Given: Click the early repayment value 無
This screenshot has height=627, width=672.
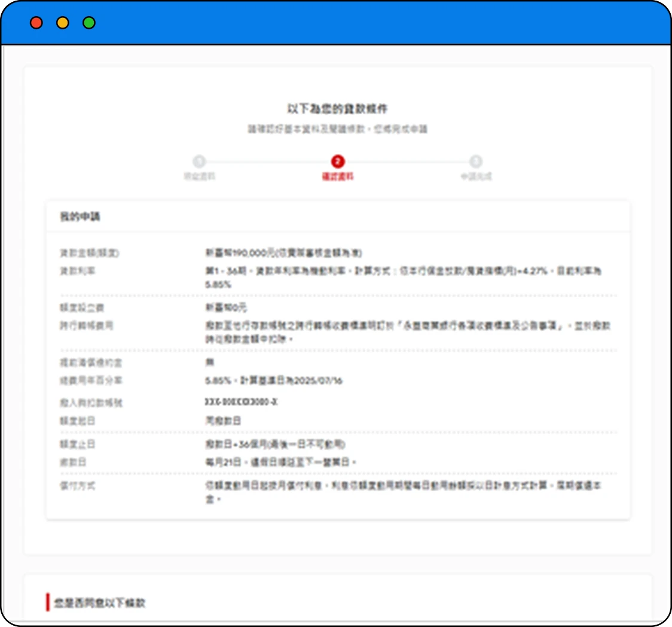Looking at the screenshot, I should pos(210,363).
